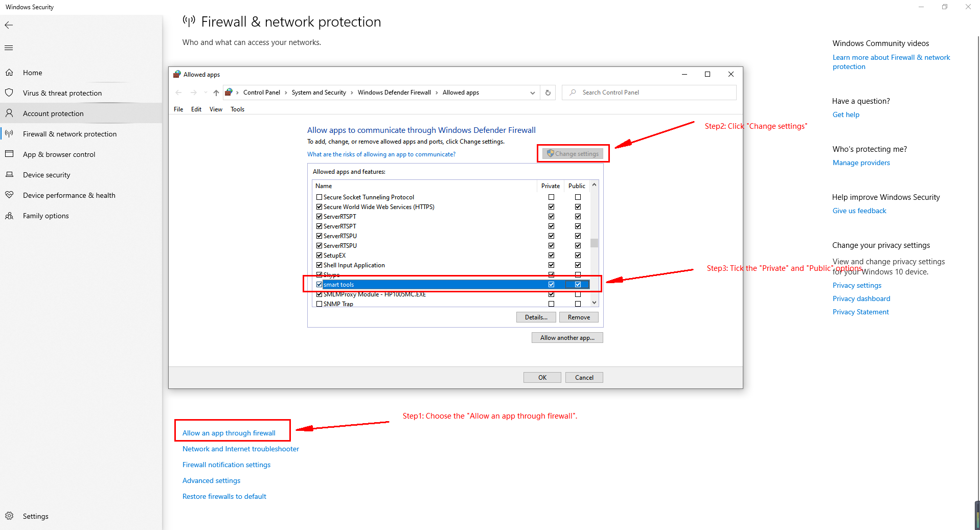Expand chevron after Control Panel breadcrumb
Viewport: 980px width, 530px height.
(286, 93)
